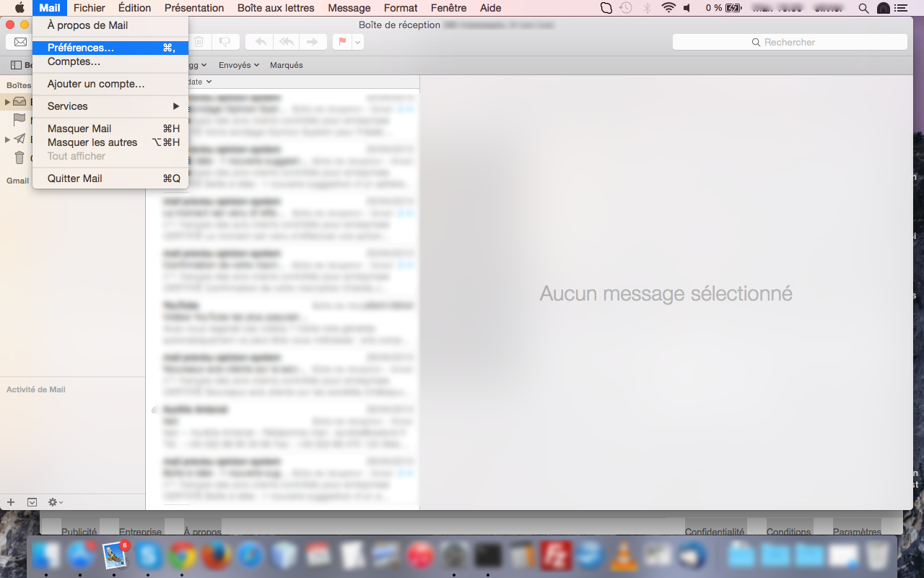Image resolution: width=924 pixels, height=578 pixels.
Task: Choose À propos de Mail
Action: [x=110, y=25]
